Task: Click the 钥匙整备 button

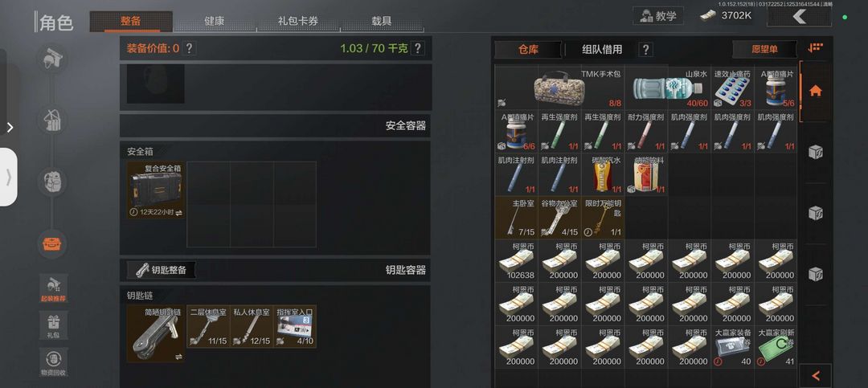Action: pyautogui.click(x=162, y=270)
